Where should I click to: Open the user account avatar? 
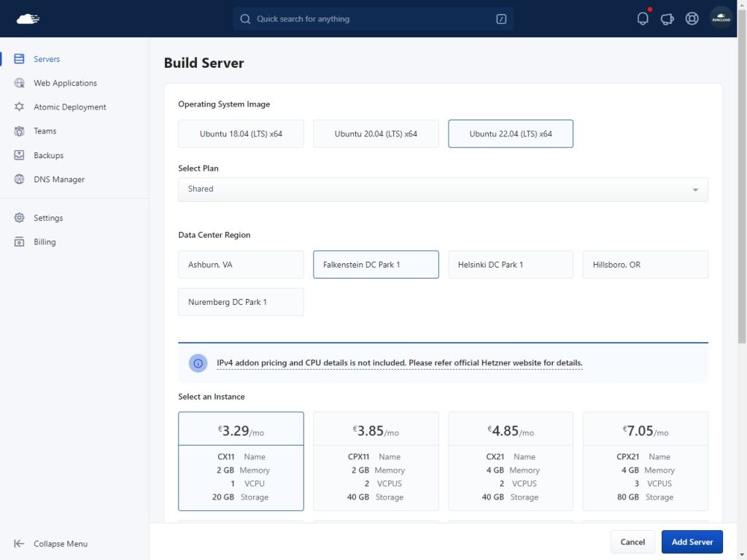coord(721,19)
